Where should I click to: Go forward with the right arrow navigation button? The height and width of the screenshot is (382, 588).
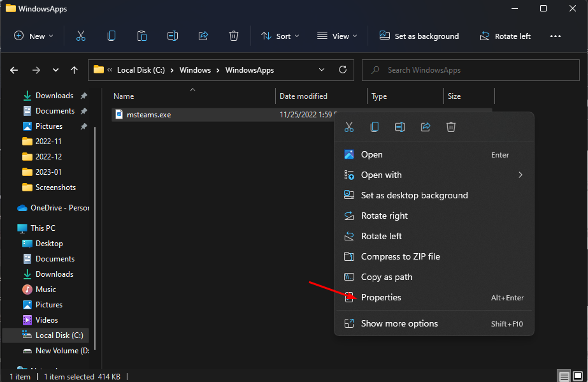tap(36, 70)
